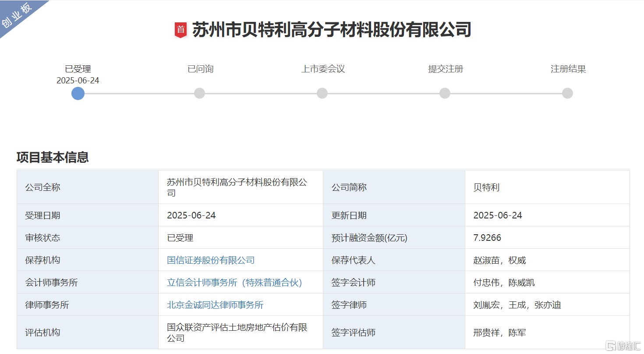
Task: Click the red 首 badge icon
Action: click(x=180, y=30)
